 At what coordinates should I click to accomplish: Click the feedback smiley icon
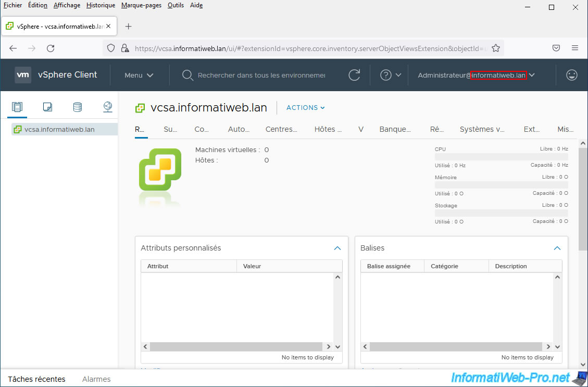point(571,75)
